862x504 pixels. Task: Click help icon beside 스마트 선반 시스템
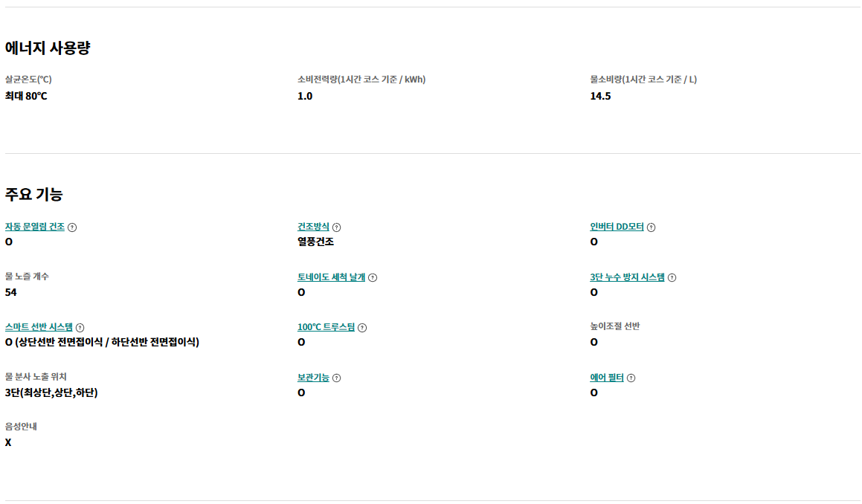(x=80, y=328)
